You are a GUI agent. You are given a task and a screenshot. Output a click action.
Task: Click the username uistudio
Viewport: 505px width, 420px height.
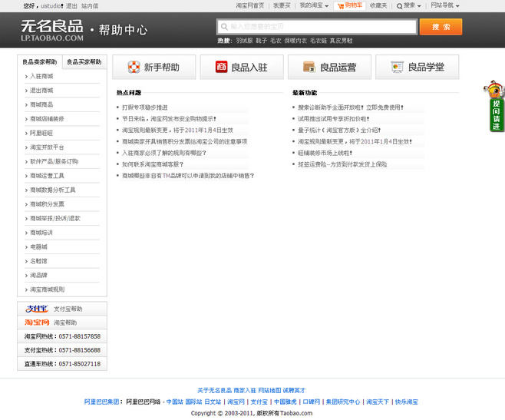click(x=51, y=6)
